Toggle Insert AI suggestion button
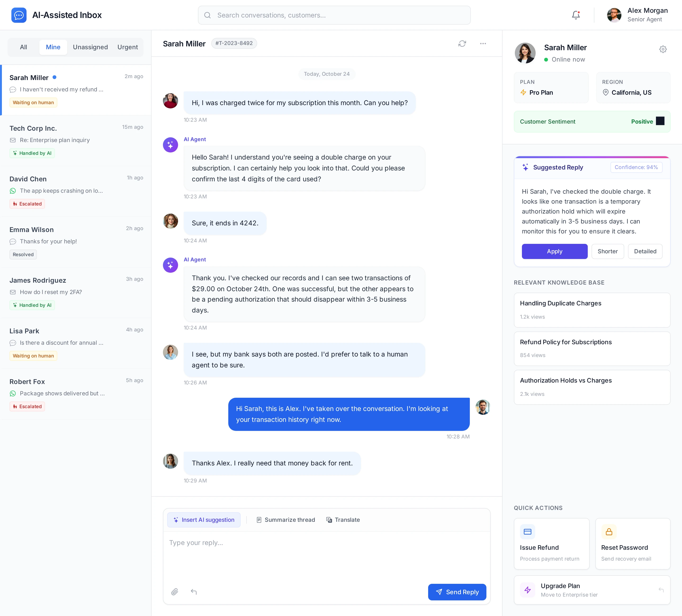 (204, 520)
